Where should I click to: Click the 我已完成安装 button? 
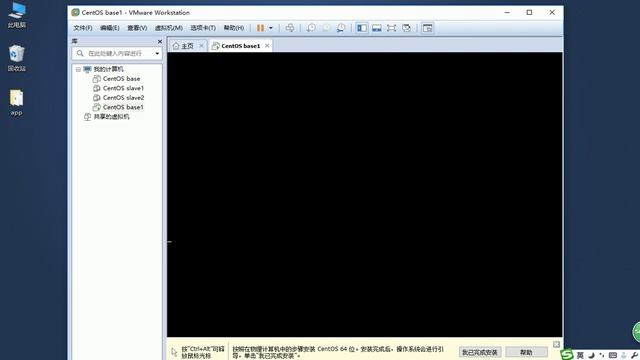point(480,352)
